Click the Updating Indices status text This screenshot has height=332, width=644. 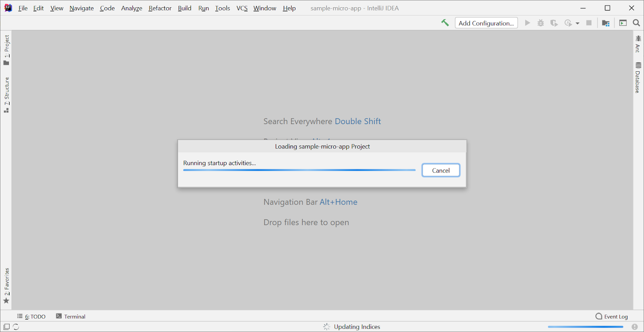click(357, 327)
